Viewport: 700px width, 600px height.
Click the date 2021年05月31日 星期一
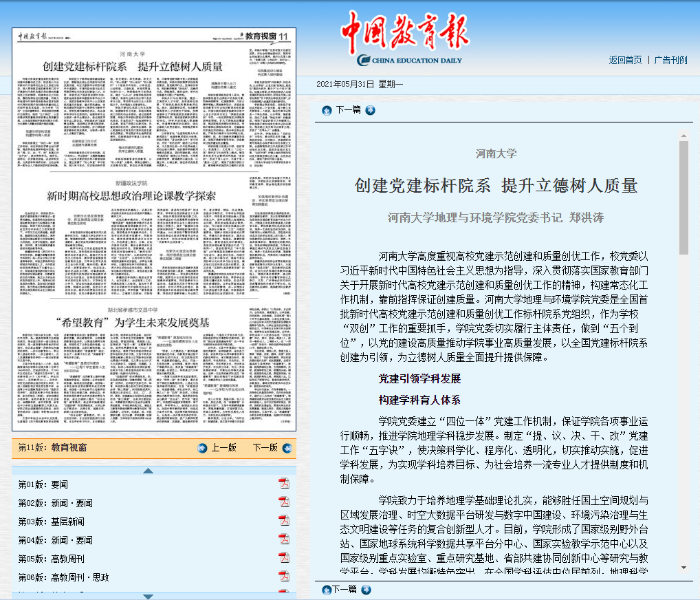[x=360, y=85]
